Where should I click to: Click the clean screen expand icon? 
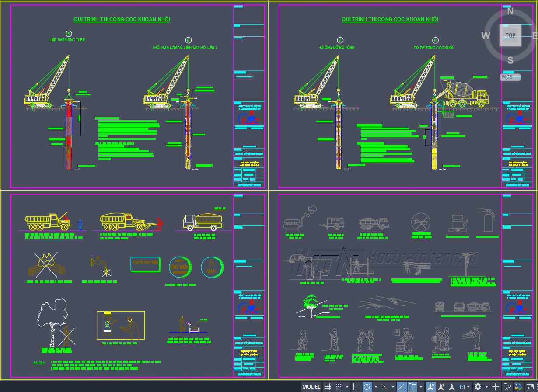tap(530, 387)
